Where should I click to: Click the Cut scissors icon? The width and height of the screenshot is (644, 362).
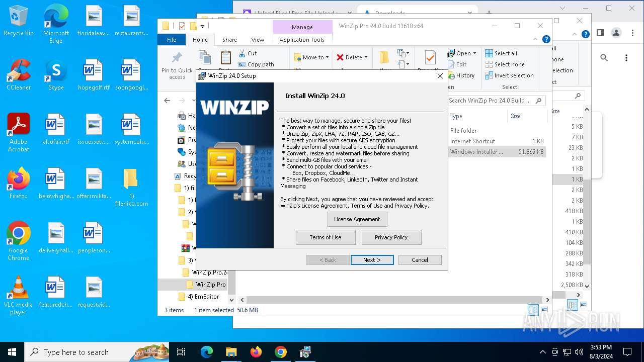click(x=242, y=53)
